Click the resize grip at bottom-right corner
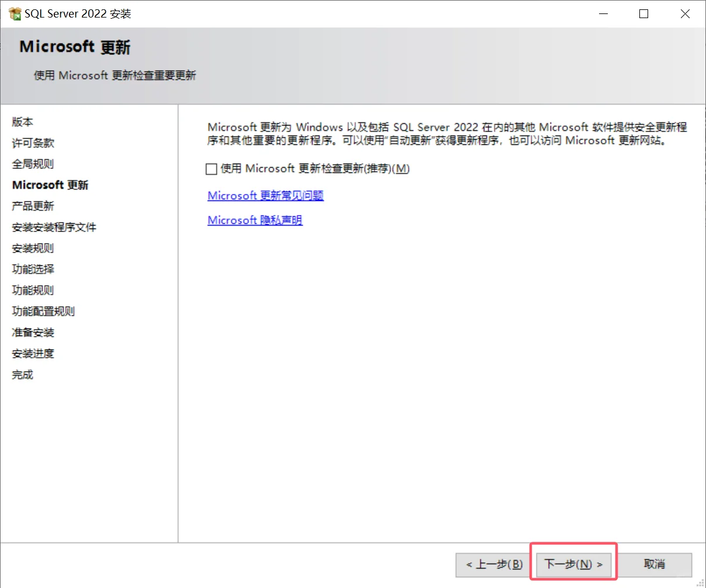Screen dimensions: 706x588 [701, 583]
